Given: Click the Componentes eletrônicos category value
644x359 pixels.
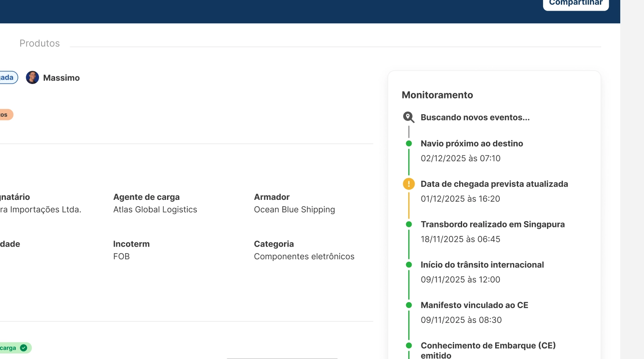Looking at the screenshot, I should point(304,257).
